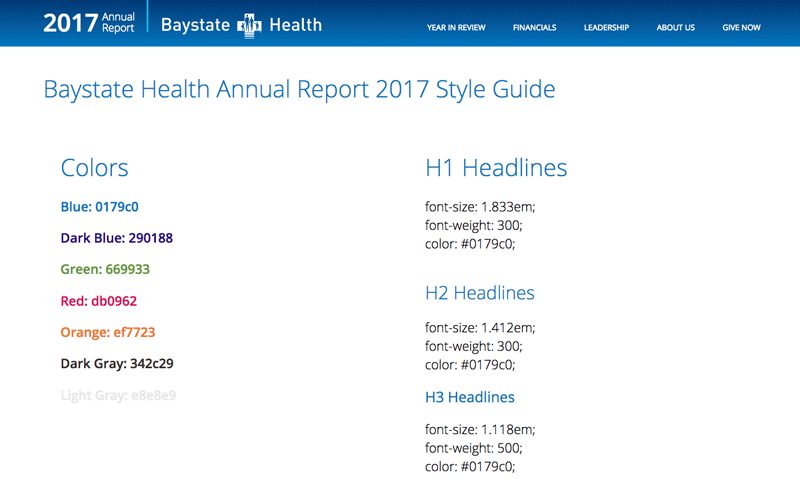The width and height of the screenshot is (800, 479).
Task: Go to the Leadership section
Action: pyautogui.click(x=606, y=28)
